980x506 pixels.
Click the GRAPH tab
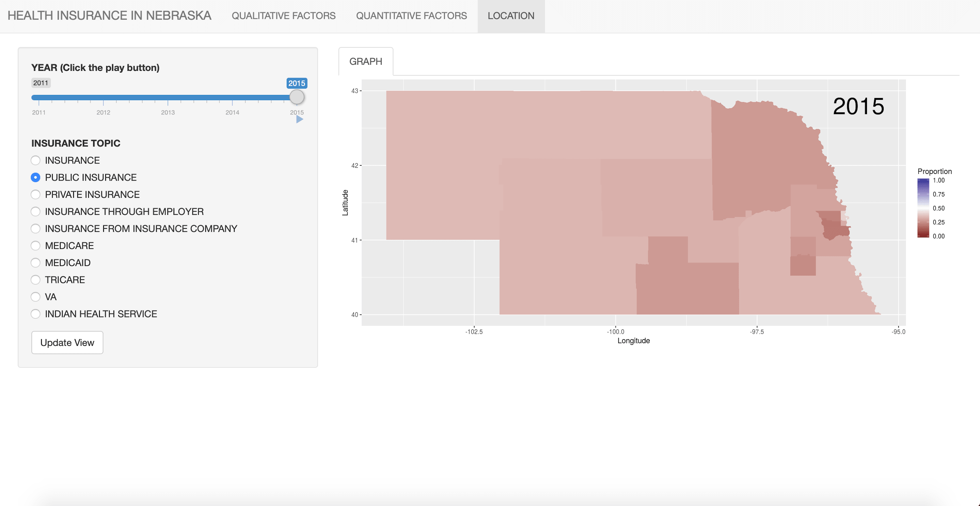(x=365, y=62)
